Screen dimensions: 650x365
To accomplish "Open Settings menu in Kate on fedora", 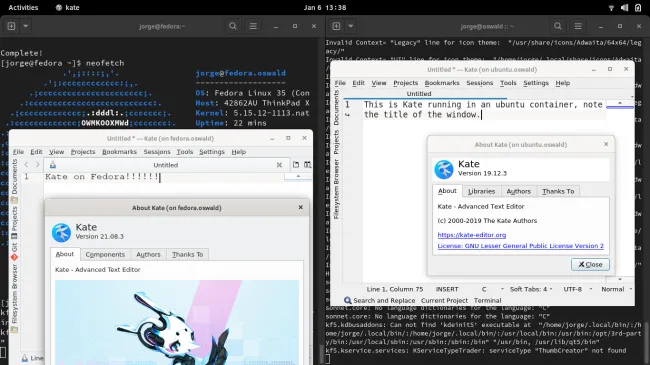I will pyautogui.click(x=212, y=152).
